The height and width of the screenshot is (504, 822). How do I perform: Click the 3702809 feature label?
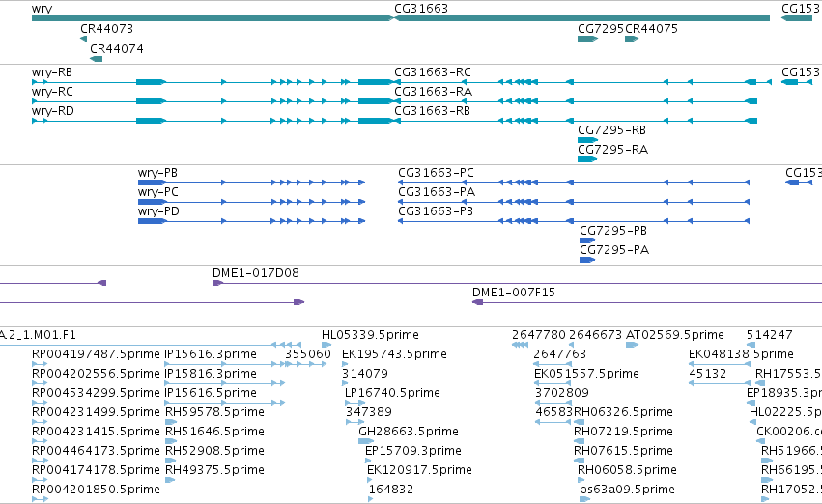tap(562, 394)
